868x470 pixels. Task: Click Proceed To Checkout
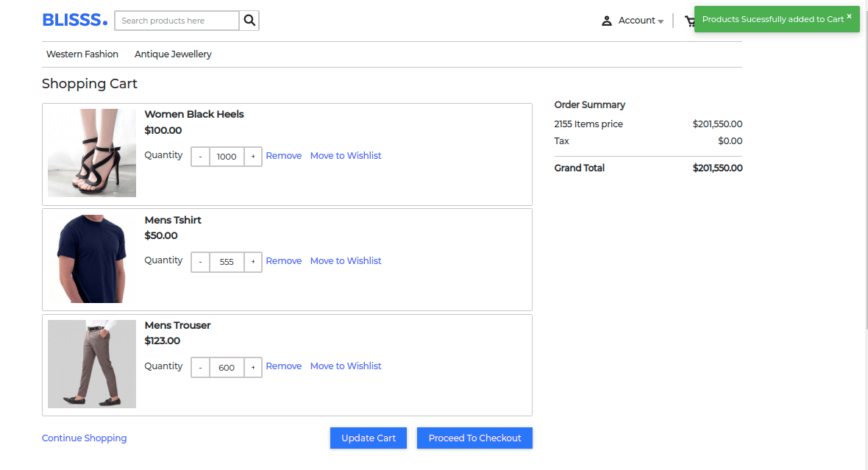pyautogui.click(x=474, y=438)
